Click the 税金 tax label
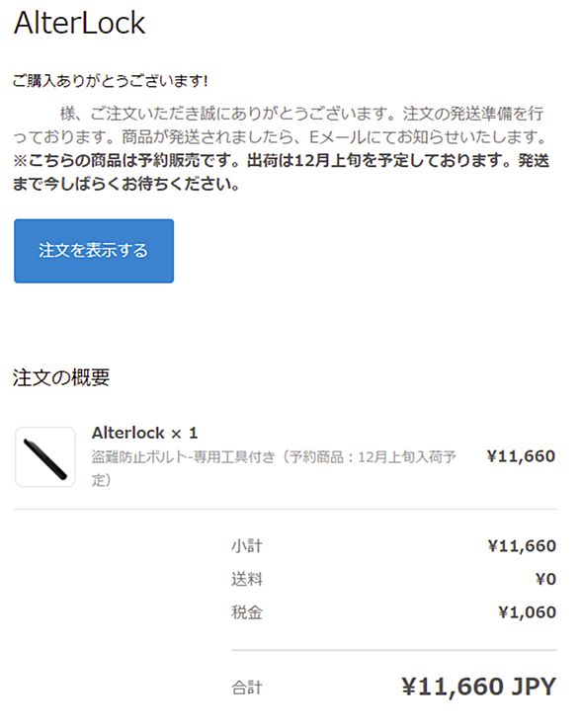This screenshot has height=728, width=579. coord(247,612)
